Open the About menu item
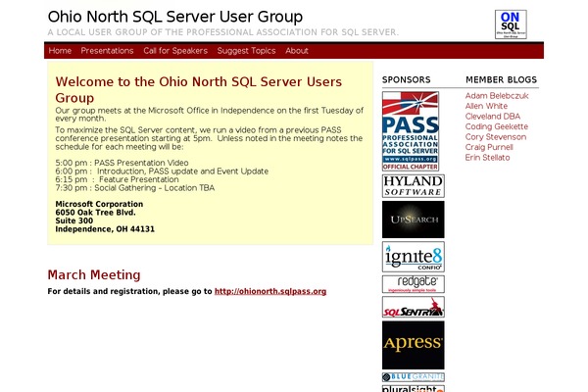Viewport: 588px width, 392px height. pyautogui.click(x=297, y=51)
